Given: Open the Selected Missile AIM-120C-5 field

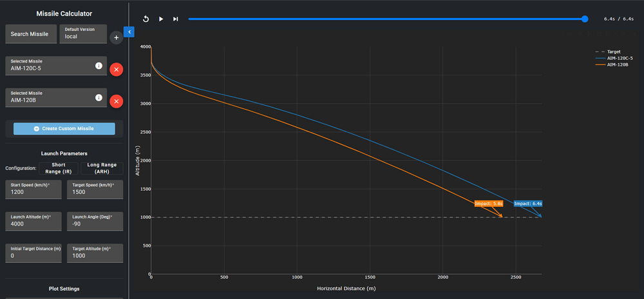Looking at the screenshot, I should point(50,66).
